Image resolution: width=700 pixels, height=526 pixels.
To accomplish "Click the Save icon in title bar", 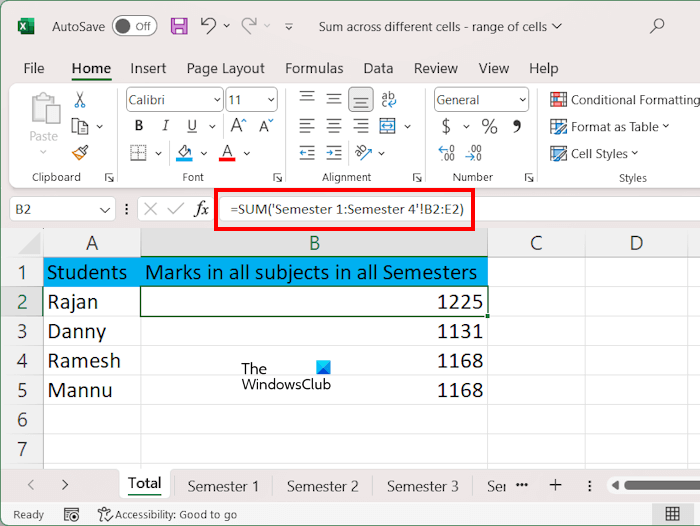I will (179, 26).
